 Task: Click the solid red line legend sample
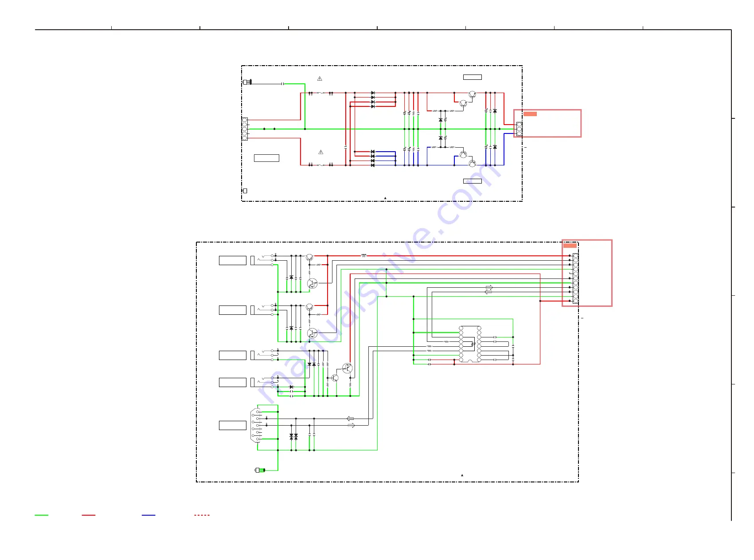(x=89, y=515)
